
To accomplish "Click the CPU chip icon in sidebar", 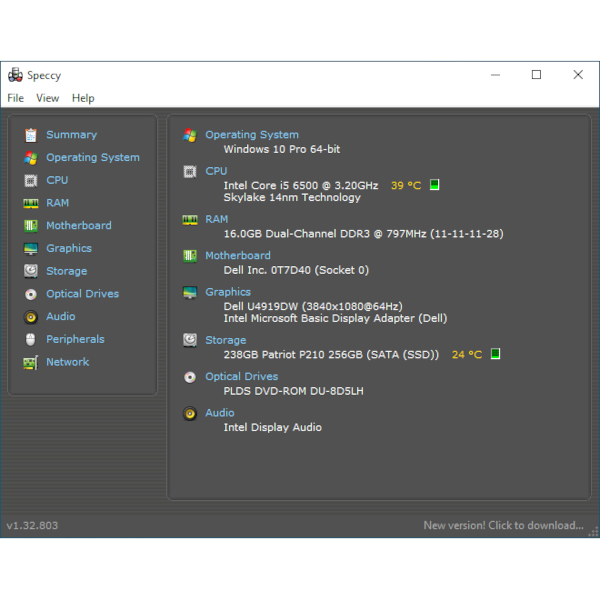I will pyautogui.click(x=31, y=180).
